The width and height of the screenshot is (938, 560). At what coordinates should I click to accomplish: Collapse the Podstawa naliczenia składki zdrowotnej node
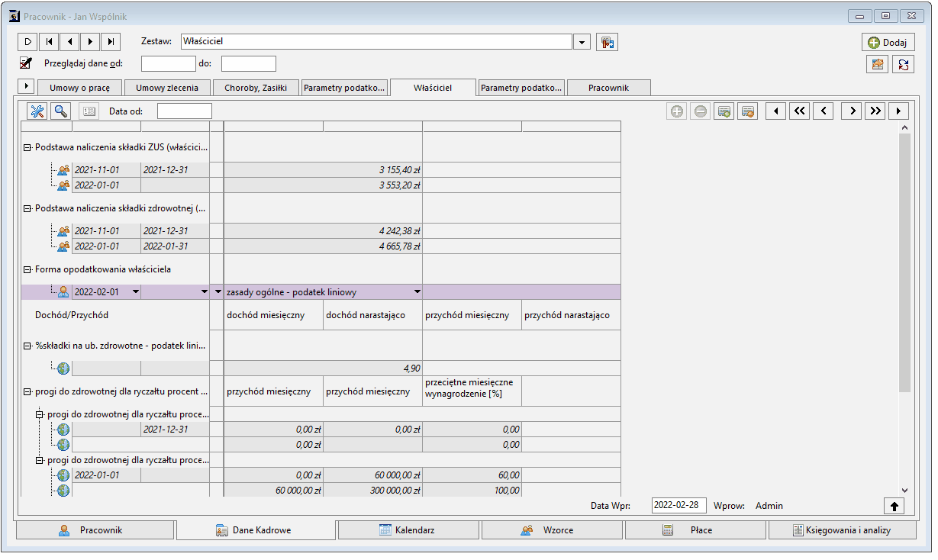click(27, 208)
